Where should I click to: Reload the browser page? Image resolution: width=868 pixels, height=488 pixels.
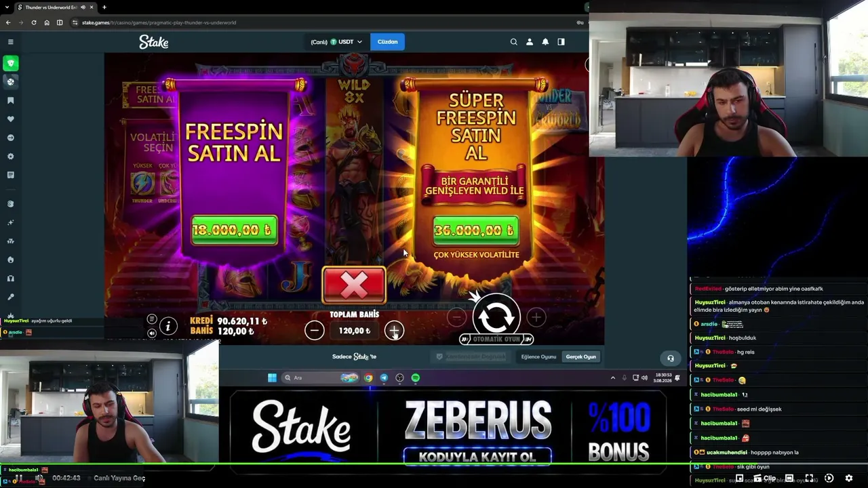pos(34,22)
